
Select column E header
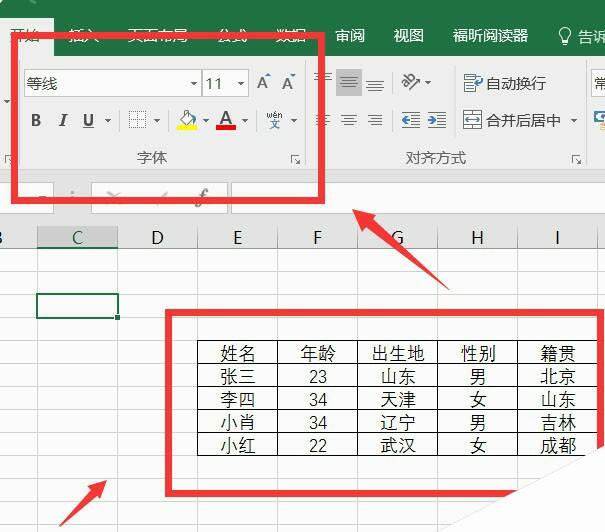[238, 238]
